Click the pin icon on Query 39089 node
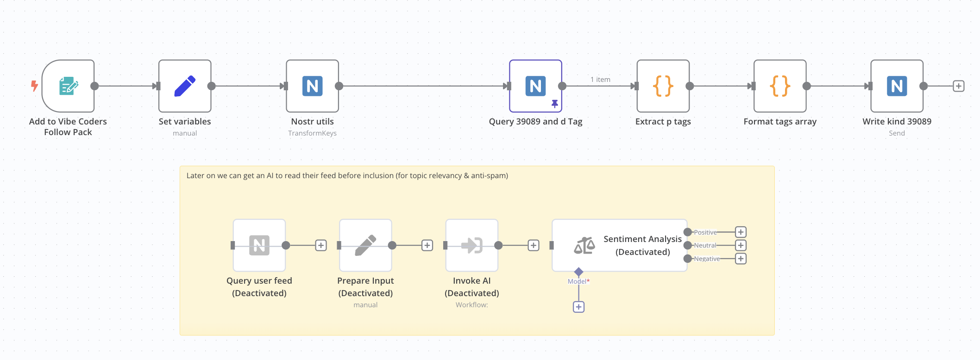Image resolution: width=980 pixels, height=360 pixels. pos(554,104)
